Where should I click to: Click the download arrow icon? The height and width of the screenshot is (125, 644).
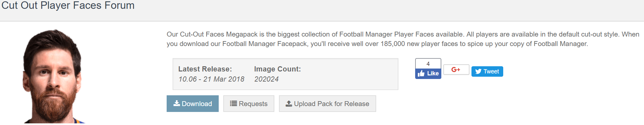[176, 103]
